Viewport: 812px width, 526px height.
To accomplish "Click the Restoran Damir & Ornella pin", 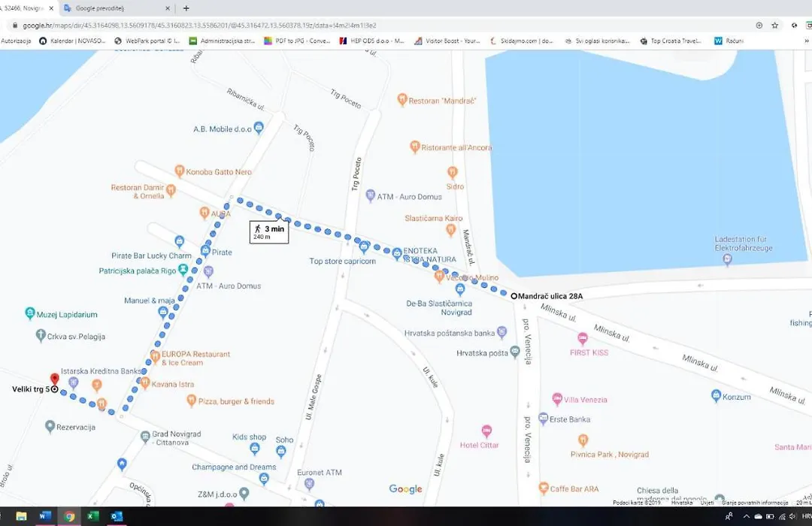I will 171,191.
